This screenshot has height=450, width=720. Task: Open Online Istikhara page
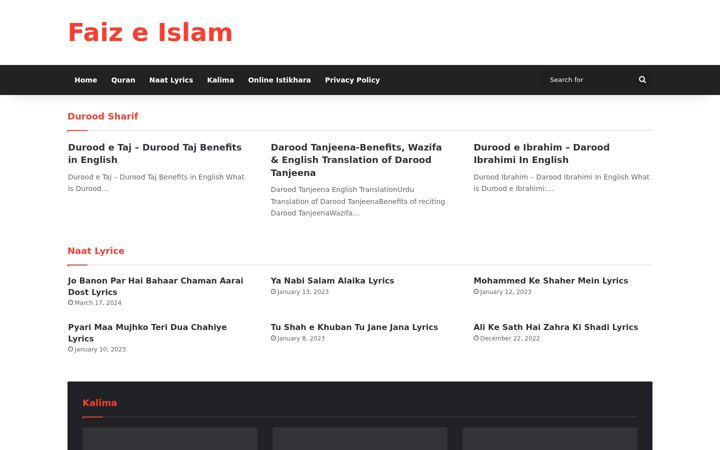pyautogui.click(x=279, y=80)
